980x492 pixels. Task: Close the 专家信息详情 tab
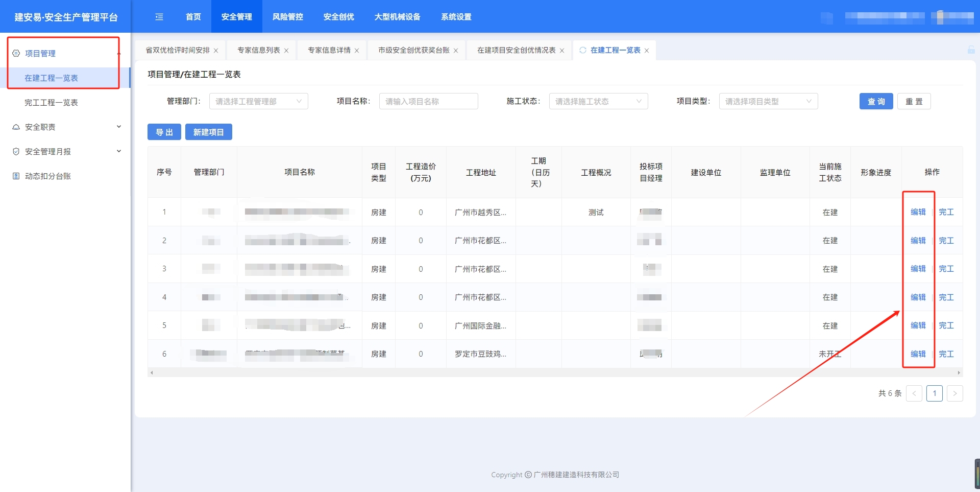tap(357, 51)
